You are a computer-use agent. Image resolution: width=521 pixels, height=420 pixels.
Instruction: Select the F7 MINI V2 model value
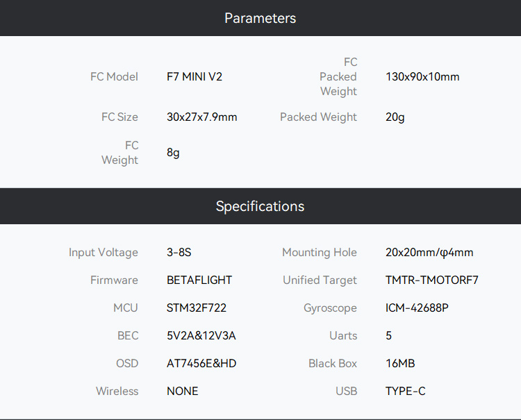click(x=195, y=76)
